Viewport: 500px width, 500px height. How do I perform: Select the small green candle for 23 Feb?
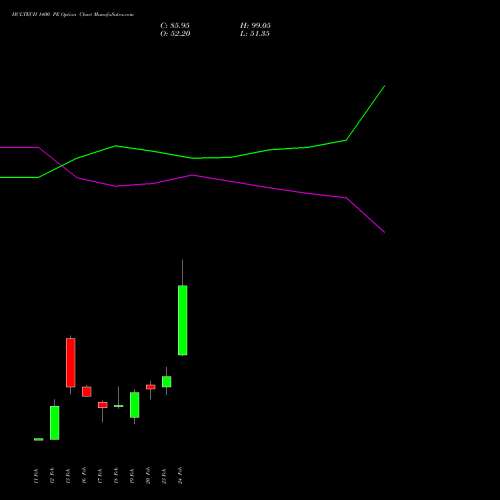pyautogui.click(x=167, y=382)
